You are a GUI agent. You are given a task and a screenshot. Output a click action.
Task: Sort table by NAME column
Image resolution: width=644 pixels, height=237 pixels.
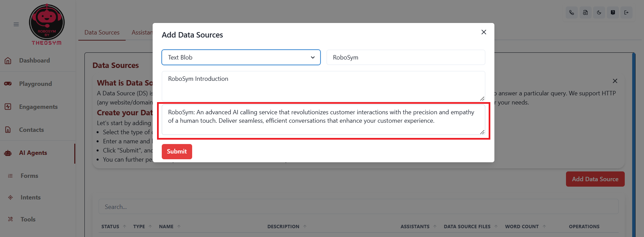pos(170,227)
